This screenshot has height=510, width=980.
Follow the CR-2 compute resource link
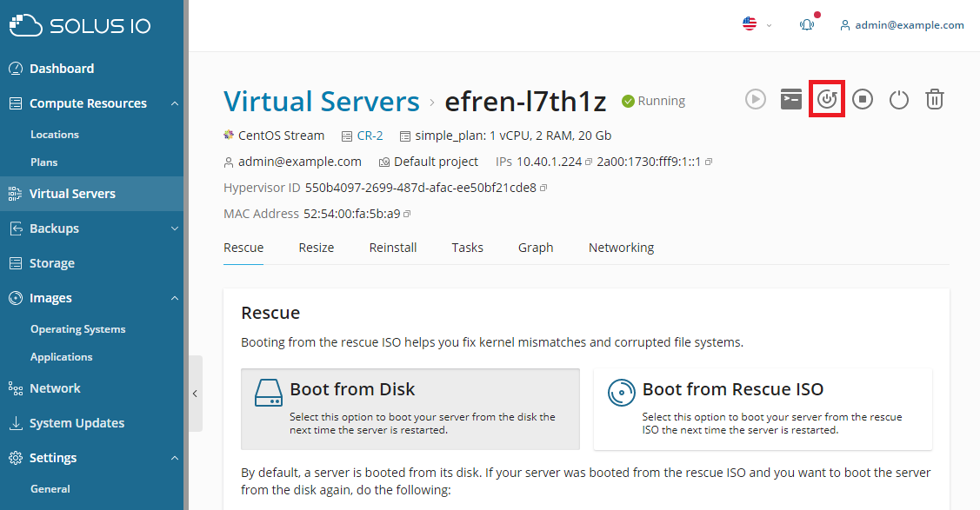(370, 136)
